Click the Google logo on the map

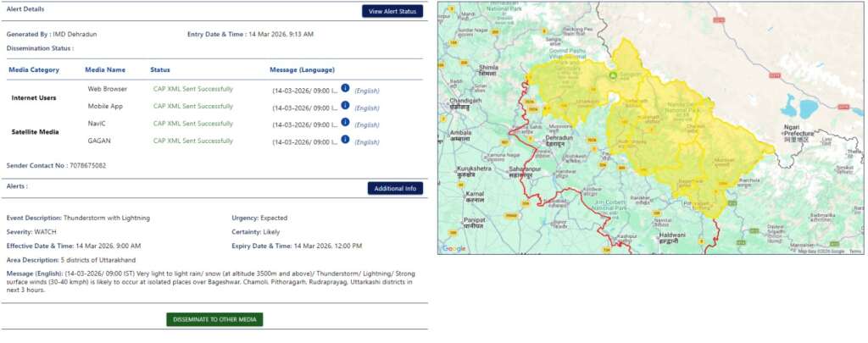[453, 248]
